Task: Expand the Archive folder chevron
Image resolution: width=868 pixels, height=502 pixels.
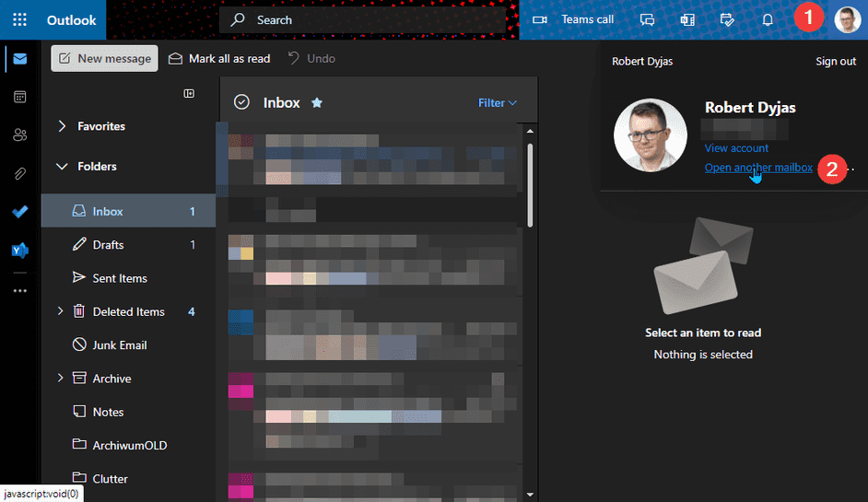Action: click(60, 378)
